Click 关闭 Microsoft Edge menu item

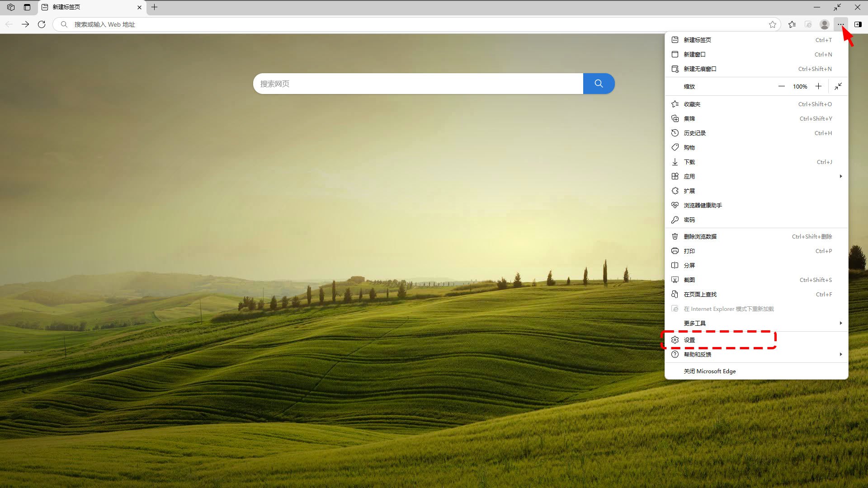710,371
